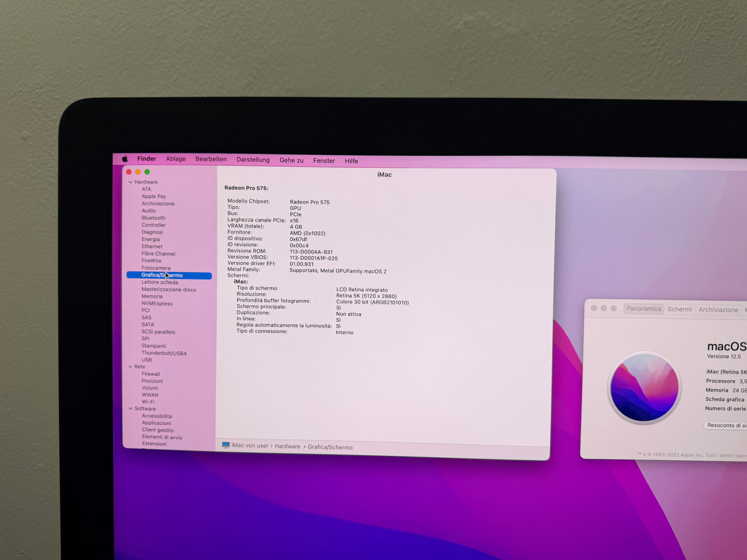This screenshot has height=560, width=747.
Task: Switch to Panoramica tab in About window
Action: (x=644, y=309)
